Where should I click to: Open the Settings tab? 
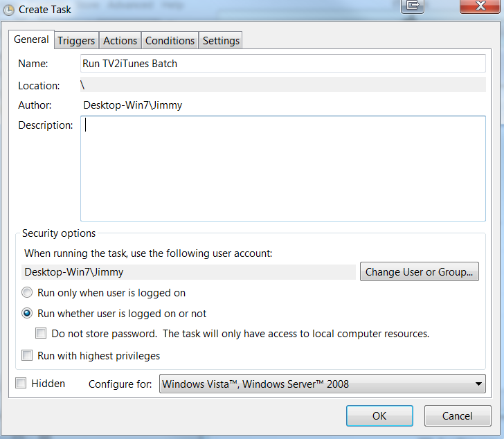(x=221, y=41)
